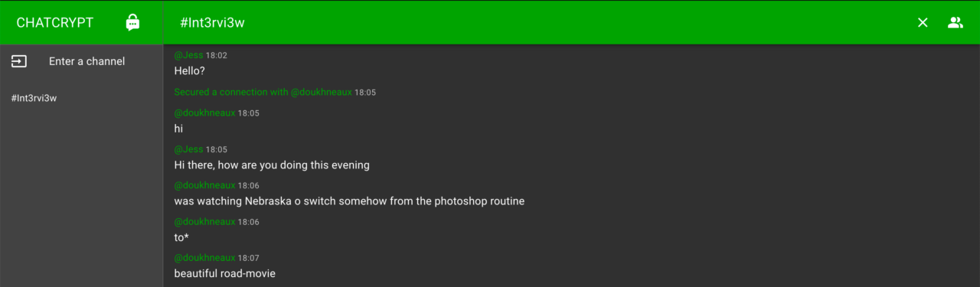The height and width of the screenshot is (287, 980).
Task: Click the beautiful road-movie message
Action: click(x=224, y=273)
